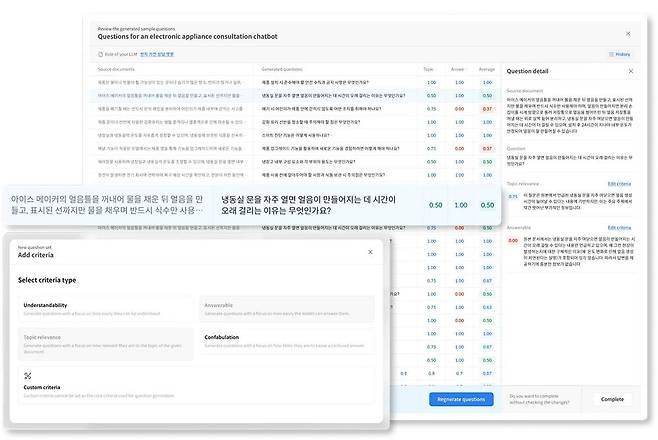
Task: Sort by the Topic column header
Action: 428,69
